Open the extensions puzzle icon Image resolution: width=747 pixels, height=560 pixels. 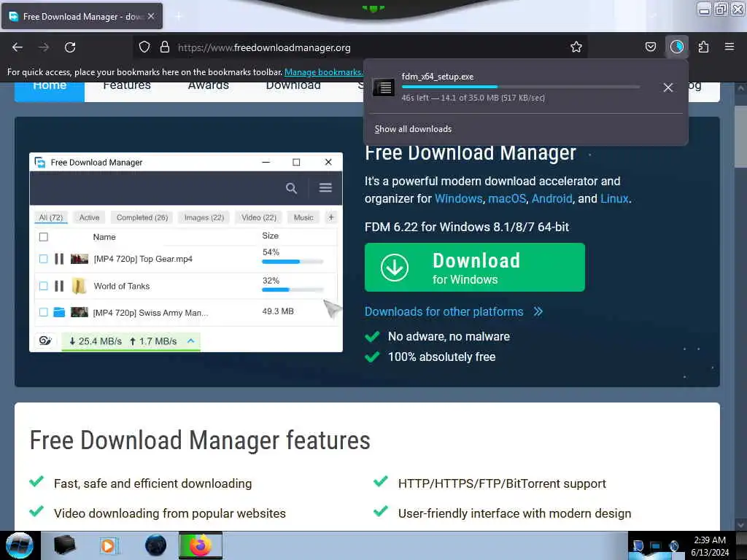(x=703, y=47)
